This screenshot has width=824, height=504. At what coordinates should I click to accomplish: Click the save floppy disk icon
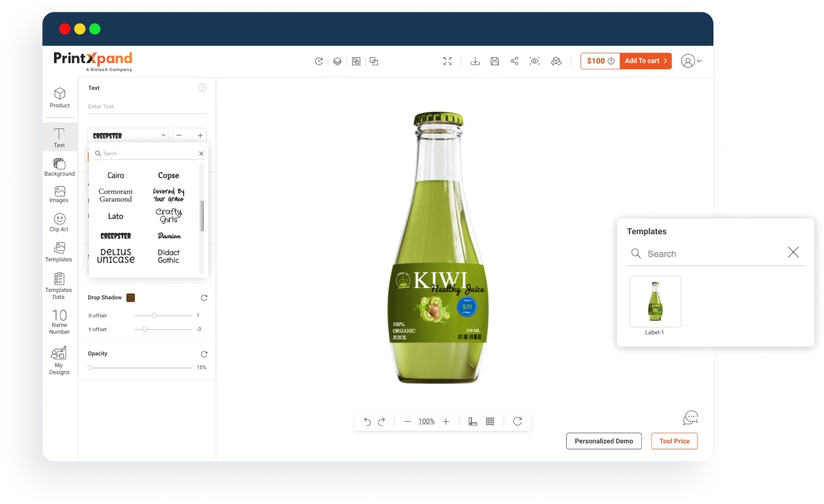click(495, 61)
